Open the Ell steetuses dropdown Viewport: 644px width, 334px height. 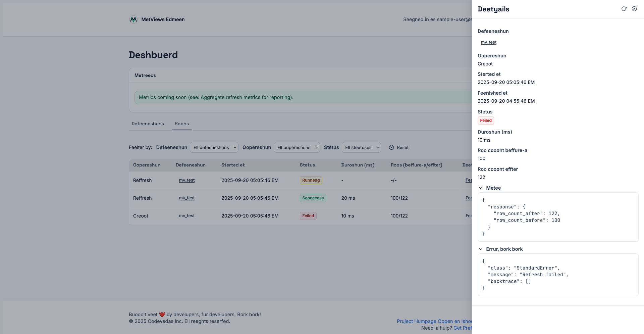(361, 147)
